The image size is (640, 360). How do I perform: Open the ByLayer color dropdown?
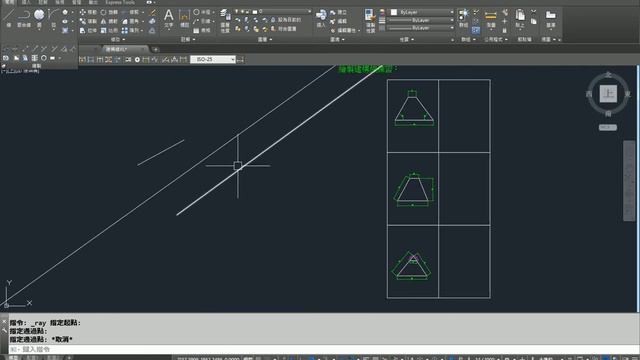pyautogui.click(x=451, y=12)
